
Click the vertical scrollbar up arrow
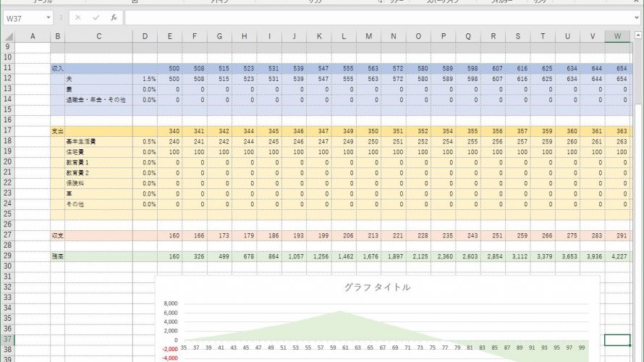pos(638,35)
